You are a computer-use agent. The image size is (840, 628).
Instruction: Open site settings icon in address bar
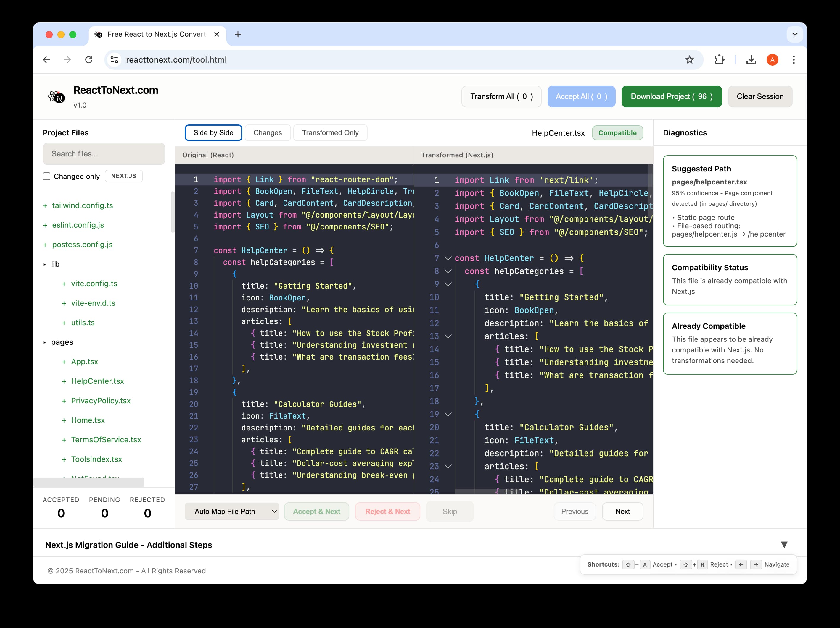pyautogui.click(x=114, y=59)
